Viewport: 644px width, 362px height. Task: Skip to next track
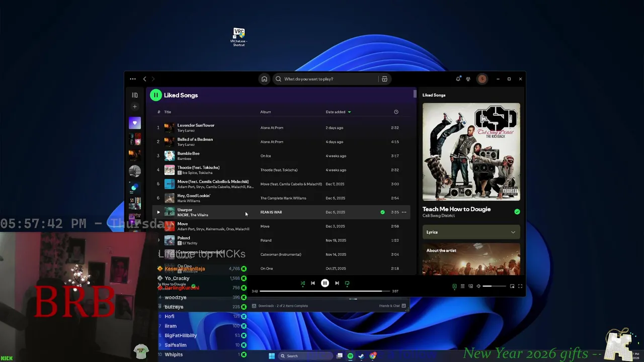(337, 284)
